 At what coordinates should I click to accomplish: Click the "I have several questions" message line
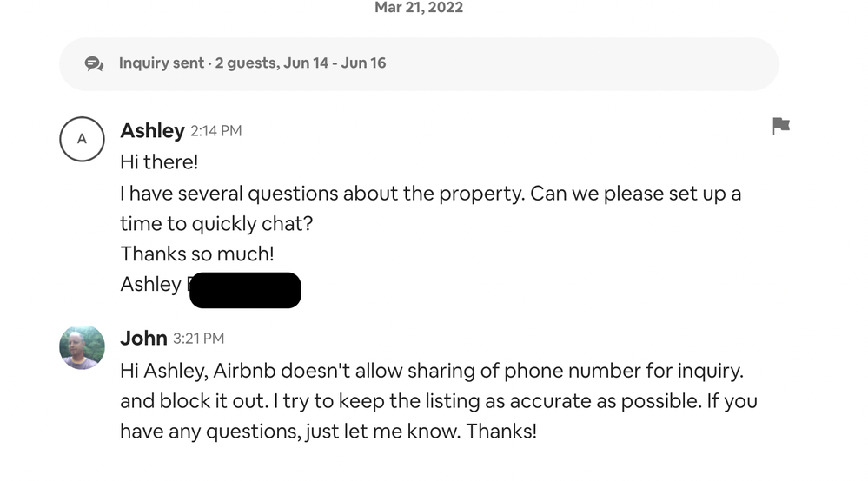tap(430, 193)
